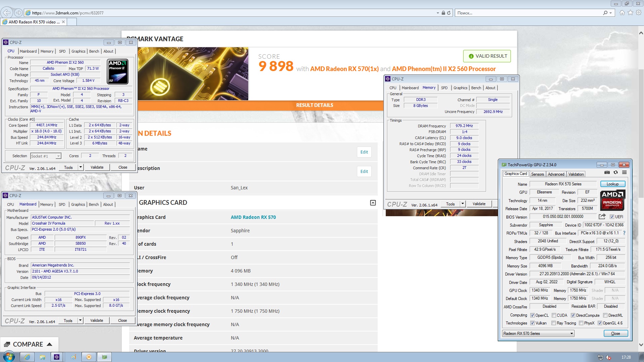
Task: Open browser favorites star icon
Action: [x=630, y=13]
